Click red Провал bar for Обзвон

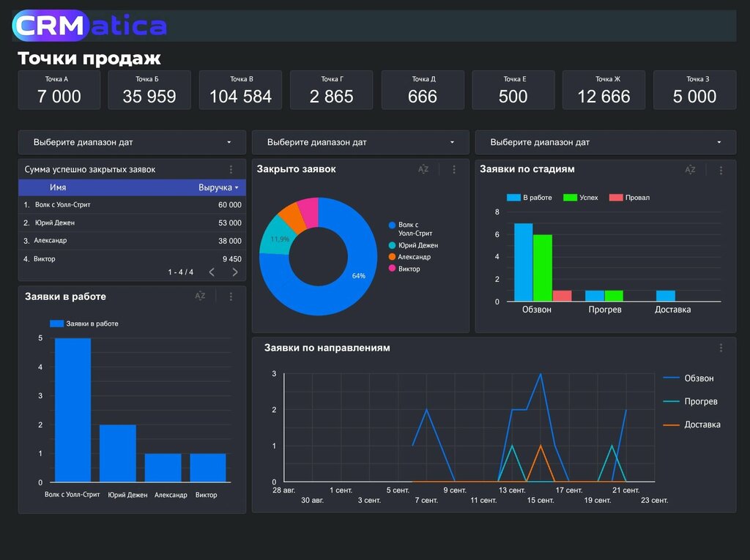click(x=562, y=296)
